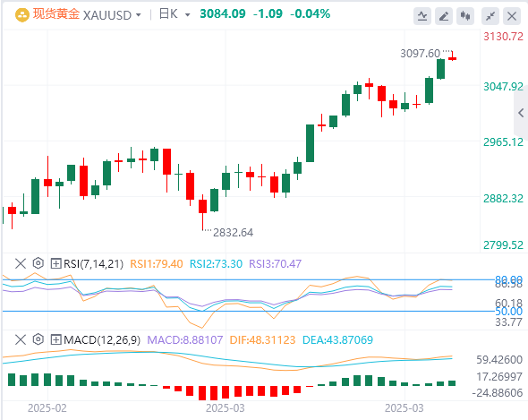
Task: Click the price change -1.09
Action: click(x=268, y=13)
